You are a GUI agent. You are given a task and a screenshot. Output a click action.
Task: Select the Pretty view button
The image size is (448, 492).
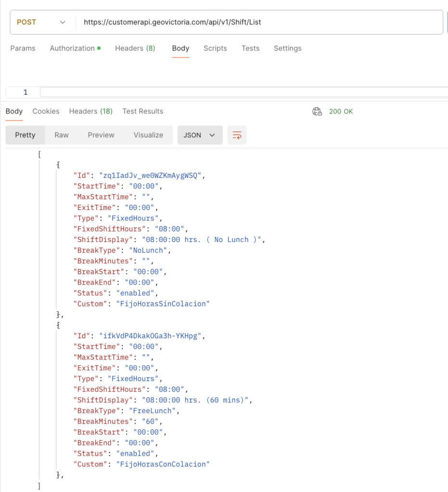[x=25, y=135]
